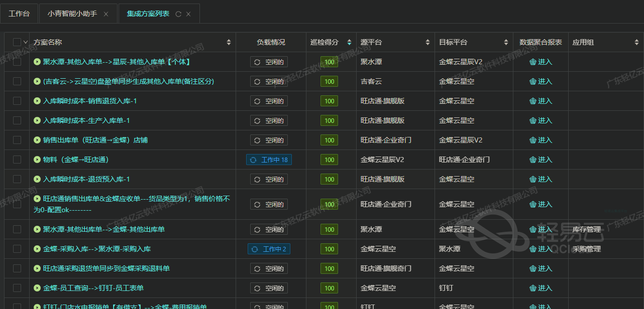Check the box for 金蝶-采购入库-->聚水潭-采购入库

[x=17, y=249]
